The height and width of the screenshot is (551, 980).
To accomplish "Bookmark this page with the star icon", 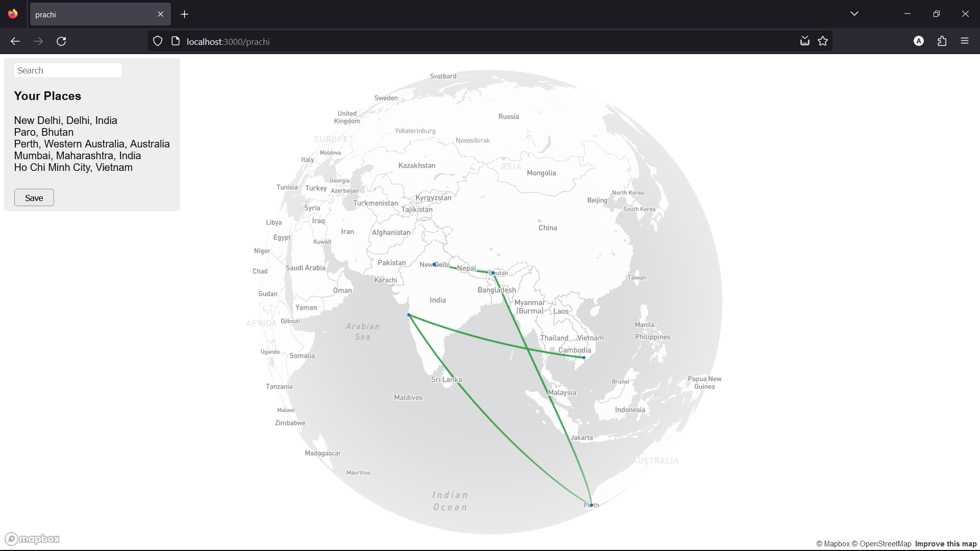I will pos(823,41).
